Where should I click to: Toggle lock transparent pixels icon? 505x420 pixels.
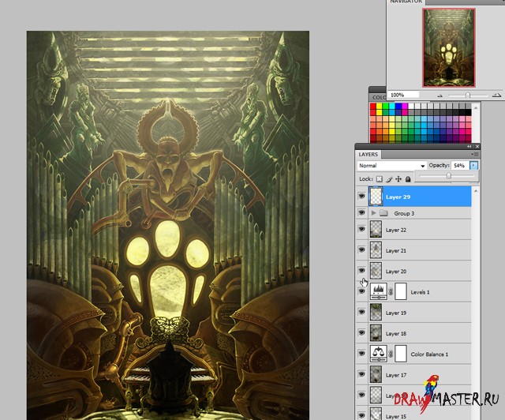[380, 179]
